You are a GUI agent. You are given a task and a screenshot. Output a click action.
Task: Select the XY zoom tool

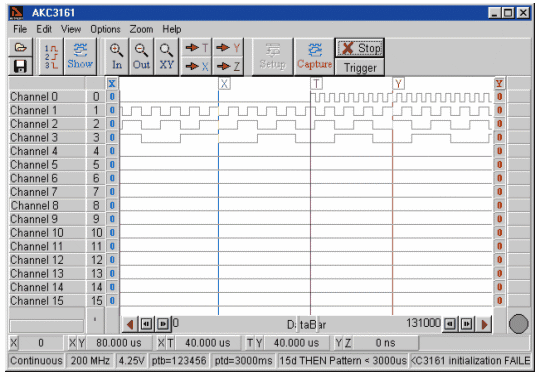click(x=166, y=57)
